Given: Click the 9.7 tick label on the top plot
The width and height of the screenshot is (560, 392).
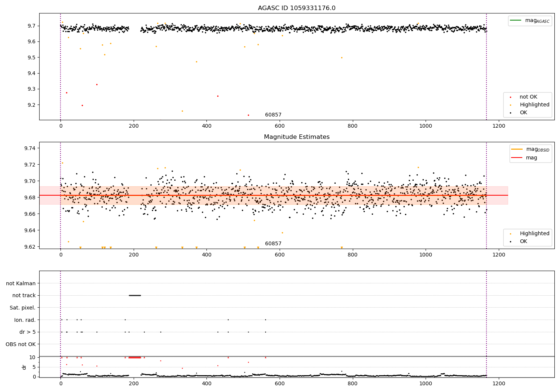Looking at the screenshot, I should [31, 26].
